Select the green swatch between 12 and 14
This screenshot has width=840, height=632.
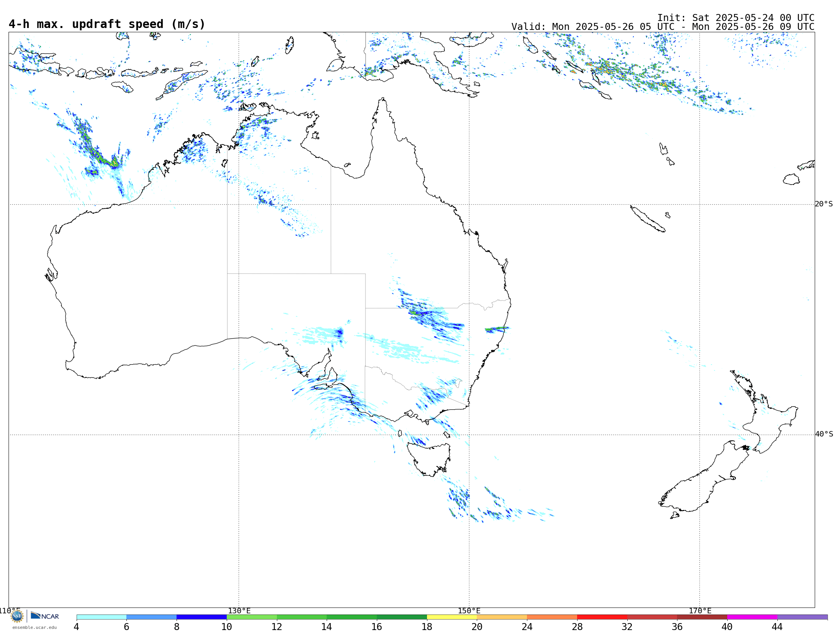click(x=302, y=617)
